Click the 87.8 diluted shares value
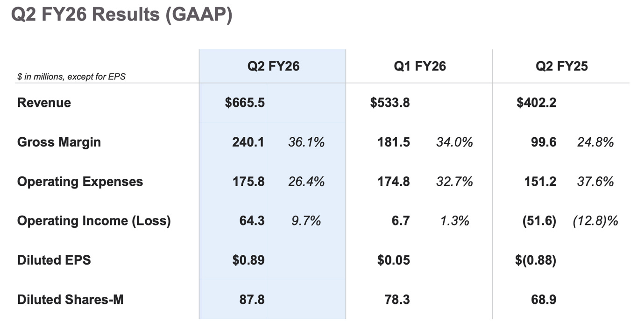The width and height of the screenshot is (644, 330). coord(252,299)
